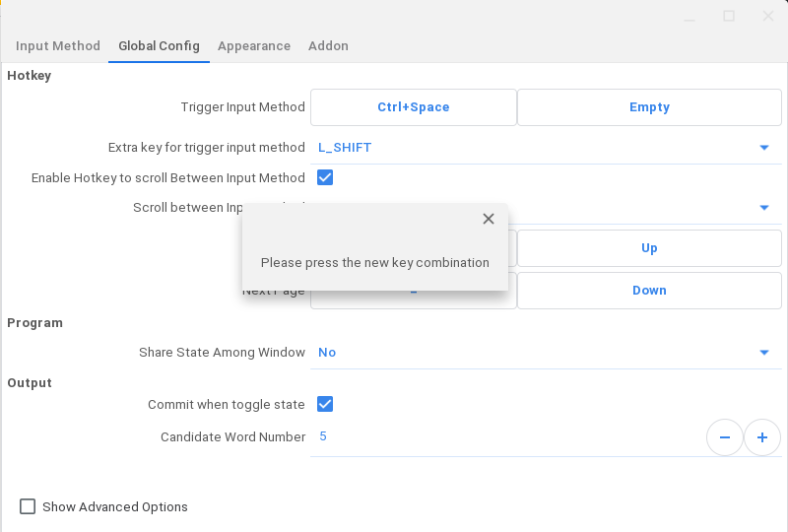Increase Candidate Word Number with plus button
This screenshot has height=532, width=788.
click(x=761, y=436)
